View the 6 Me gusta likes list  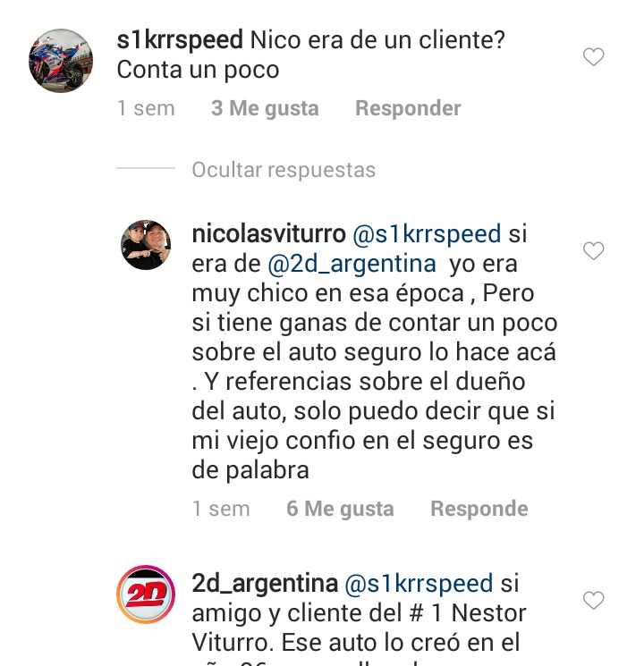340,509
